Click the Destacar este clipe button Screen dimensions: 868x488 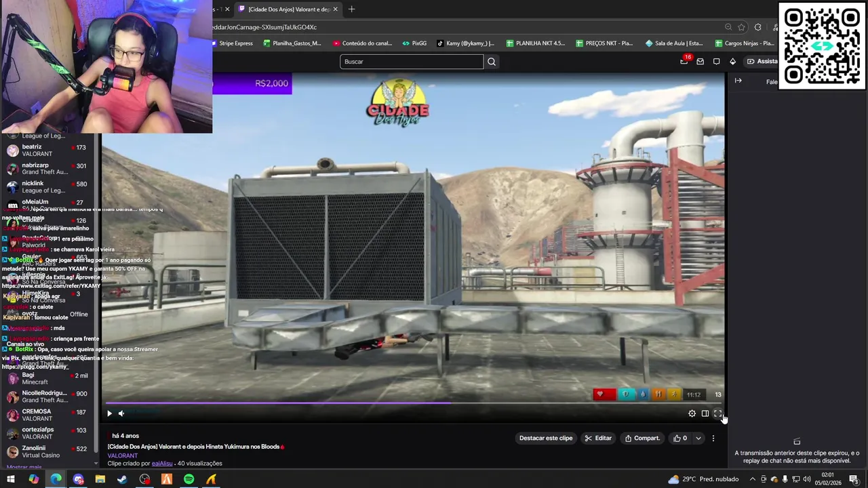point(546,439)
